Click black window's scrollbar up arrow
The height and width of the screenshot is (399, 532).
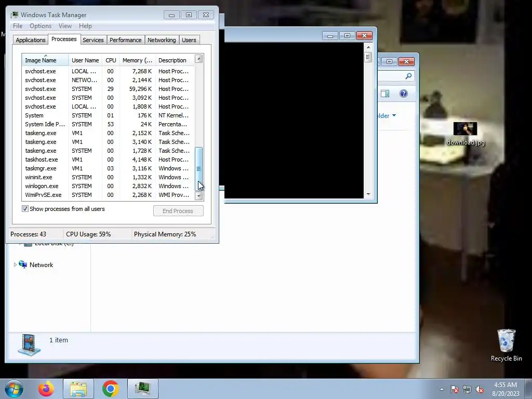[368, 47]
